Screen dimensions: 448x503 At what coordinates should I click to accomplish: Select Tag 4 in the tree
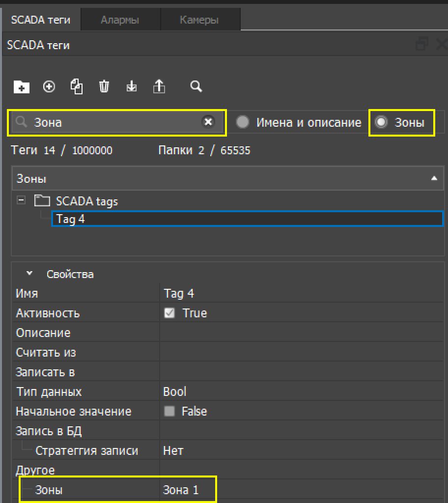coord(71,219)
